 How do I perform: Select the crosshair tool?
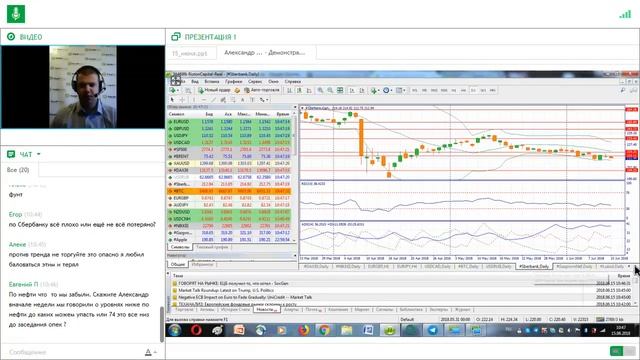pos(182,100)
